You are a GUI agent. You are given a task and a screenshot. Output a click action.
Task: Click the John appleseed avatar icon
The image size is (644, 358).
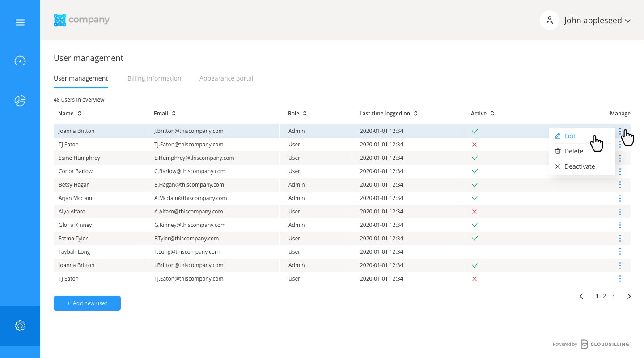pyautogui.click(x=550, y=20)
